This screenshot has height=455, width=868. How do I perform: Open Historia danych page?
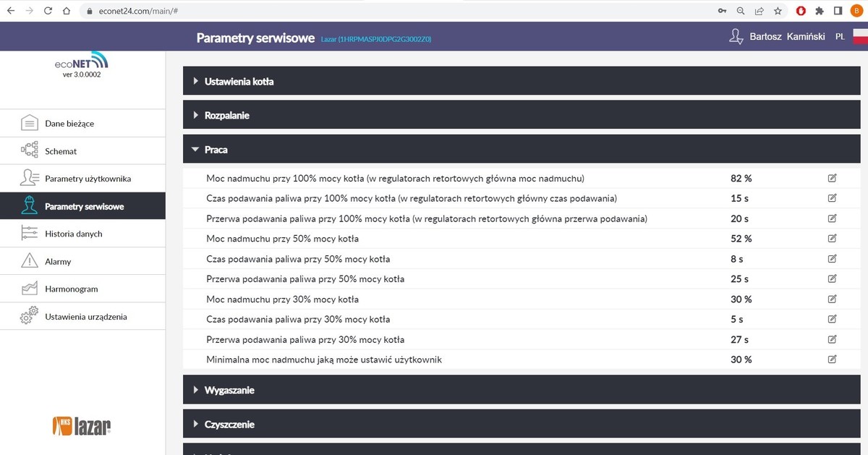74,234
